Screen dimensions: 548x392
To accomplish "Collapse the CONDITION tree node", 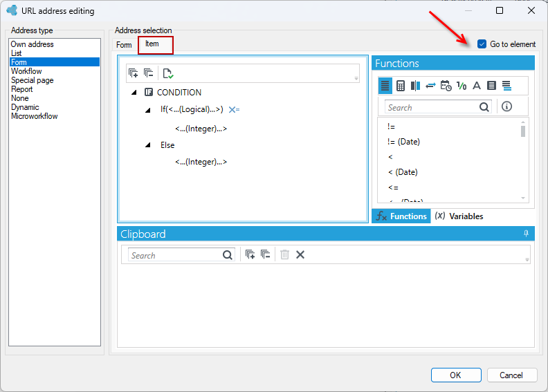I will tap(134, 93).
